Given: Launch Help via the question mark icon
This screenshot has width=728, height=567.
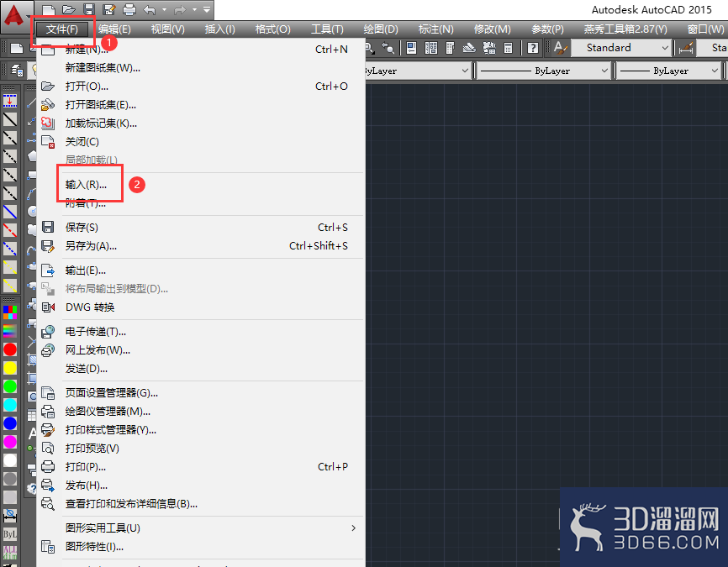Looking at the screenshot, I should point(532,48).
